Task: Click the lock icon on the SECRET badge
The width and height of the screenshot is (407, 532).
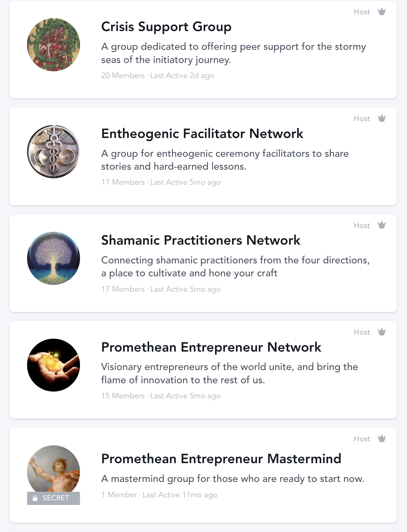Action: [x=35, y=498]
